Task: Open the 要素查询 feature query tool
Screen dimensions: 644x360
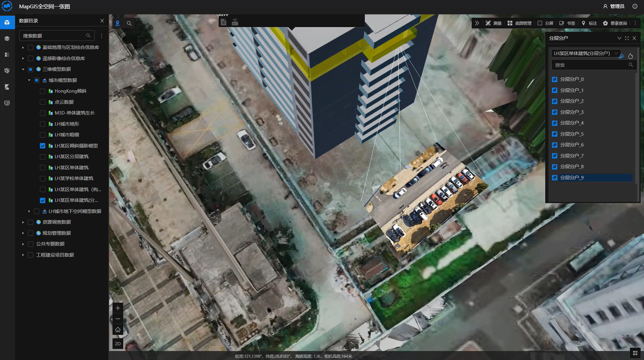Action: coord(615,23)
